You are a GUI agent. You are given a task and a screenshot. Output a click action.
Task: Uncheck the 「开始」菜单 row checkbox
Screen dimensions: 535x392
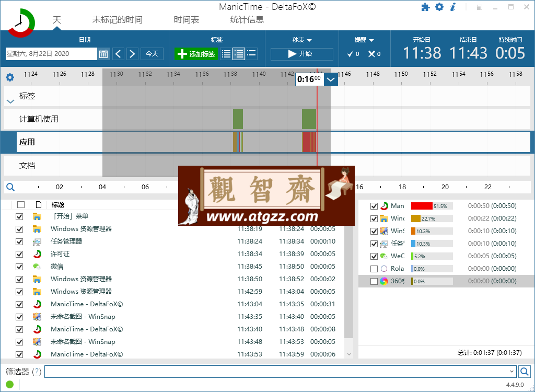point(19,216)
